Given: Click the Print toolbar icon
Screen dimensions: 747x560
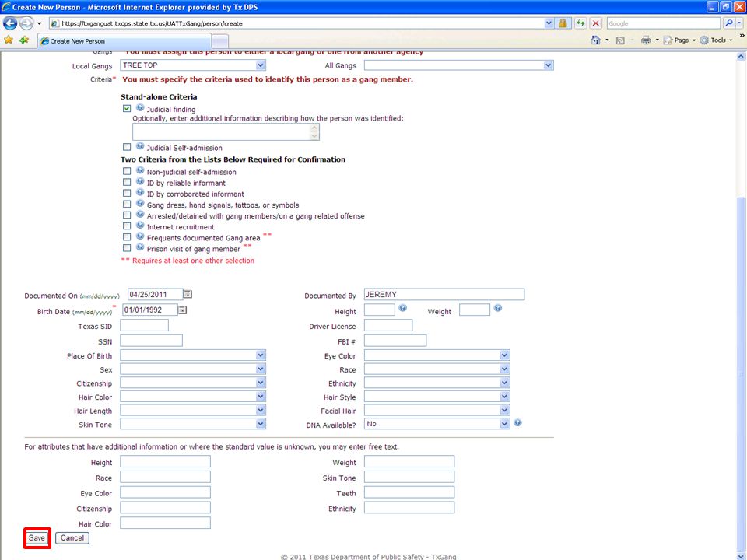Looking at the screenshot, I should click(x=646, y=40).
